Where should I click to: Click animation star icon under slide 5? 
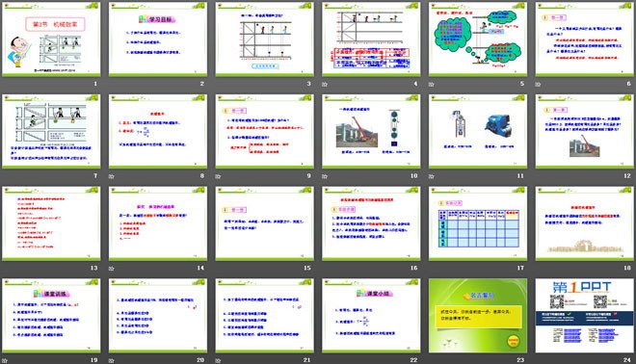point(431,85)
